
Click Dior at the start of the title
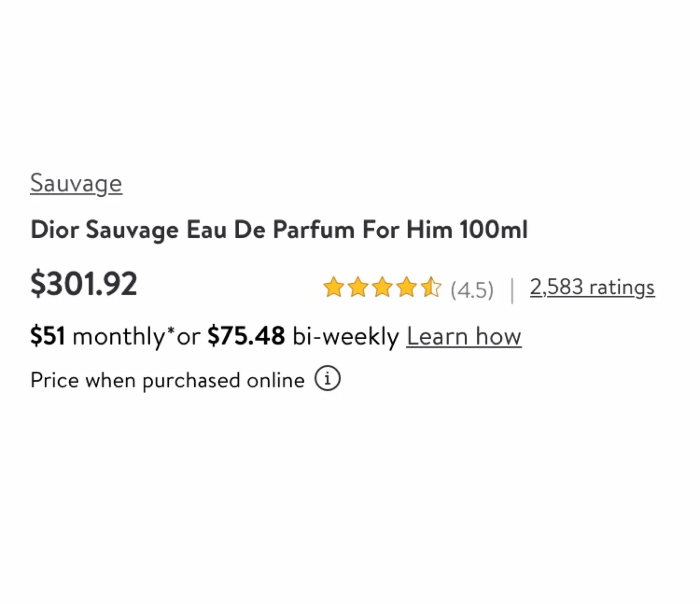[x=56, y=230]
